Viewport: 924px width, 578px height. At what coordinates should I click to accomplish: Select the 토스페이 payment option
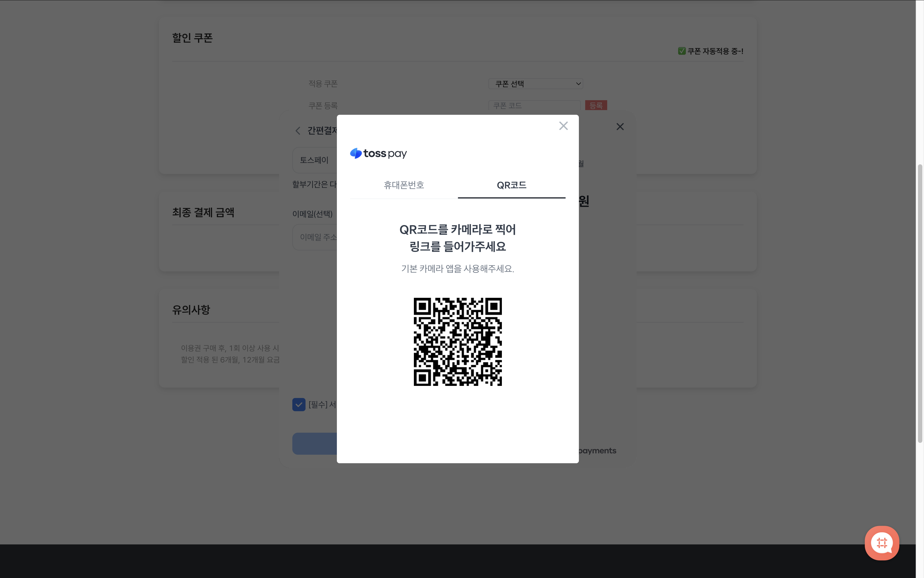point(314,160)
